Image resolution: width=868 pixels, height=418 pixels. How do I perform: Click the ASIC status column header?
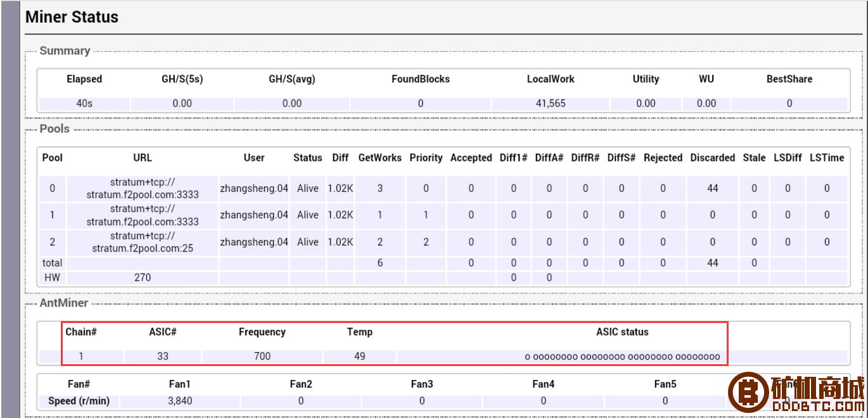pyautogui.click(x=622, y=332)
